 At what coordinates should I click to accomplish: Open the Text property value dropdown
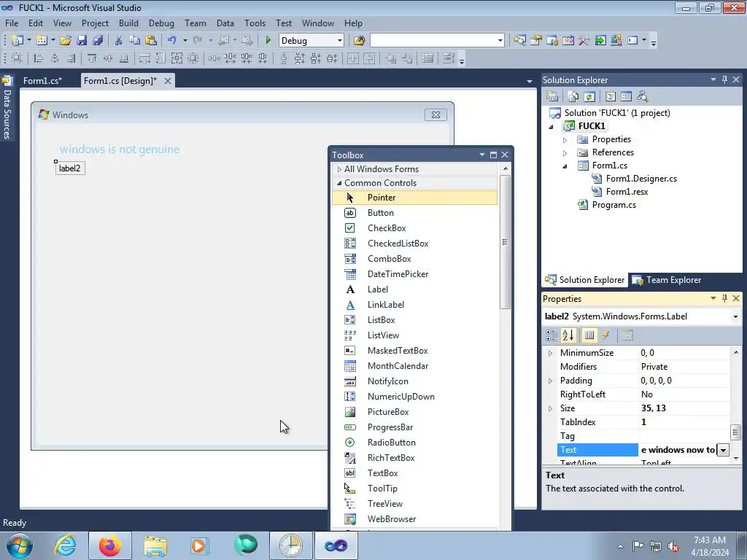[x=723, y=450]
